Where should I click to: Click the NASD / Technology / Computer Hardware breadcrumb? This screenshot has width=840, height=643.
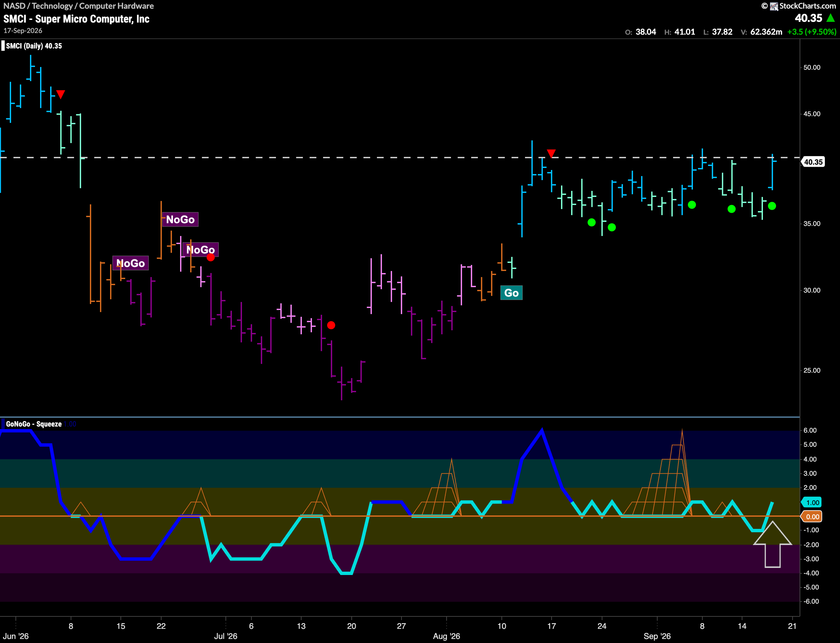pos(78,6)
